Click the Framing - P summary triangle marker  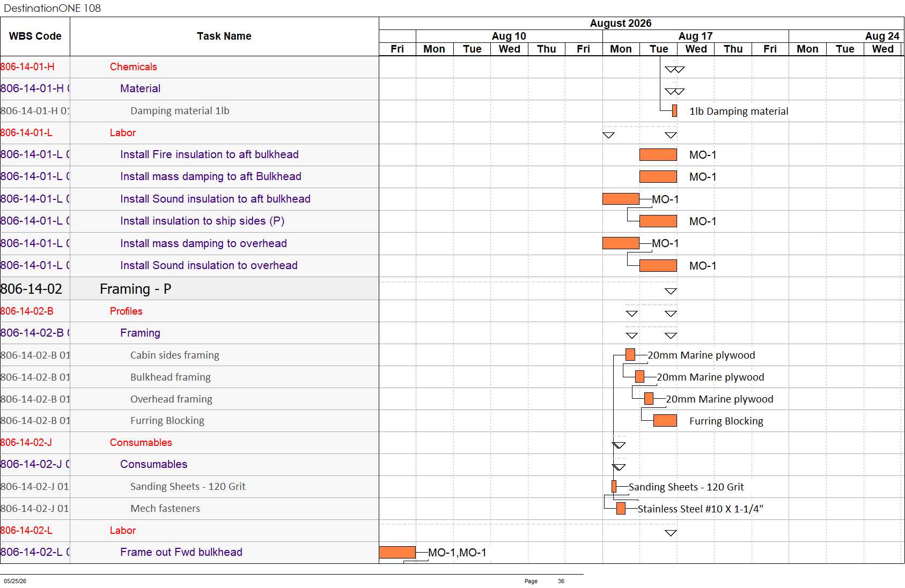click(x=671, y=291)
